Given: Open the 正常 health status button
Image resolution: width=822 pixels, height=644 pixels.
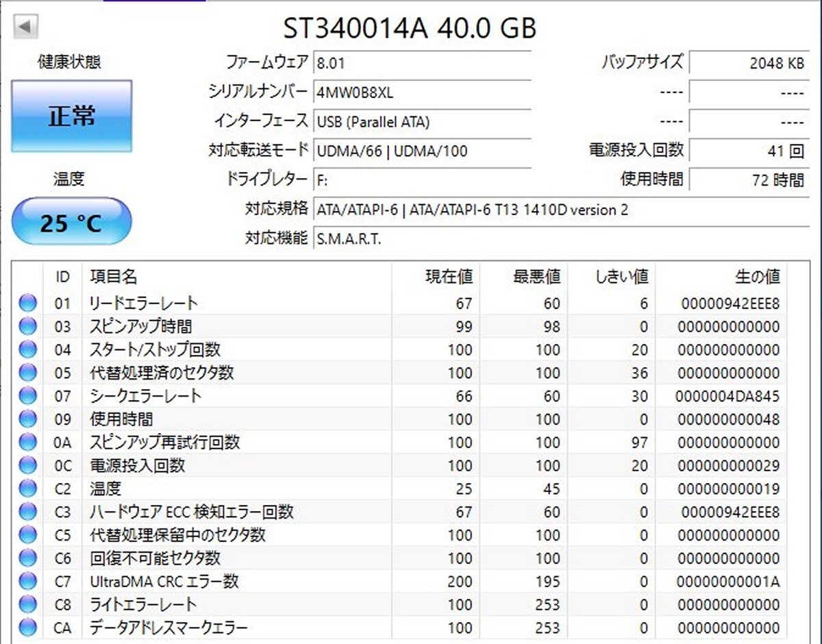Looking at the screenshot, I should coord(71,116).
